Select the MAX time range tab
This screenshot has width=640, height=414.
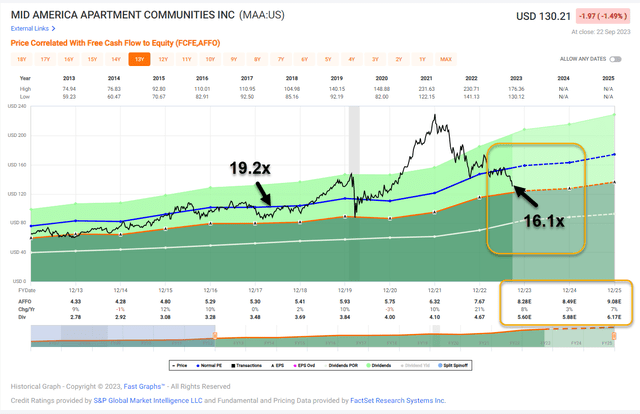[x=446, y=59]
